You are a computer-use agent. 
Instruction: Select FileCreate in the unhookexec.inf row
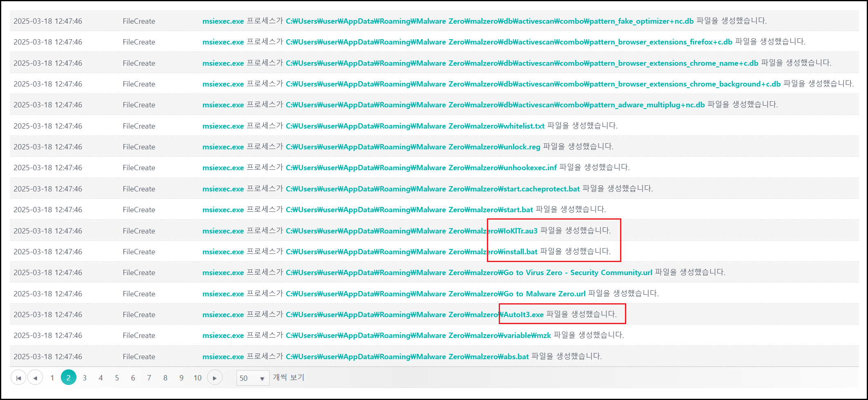(139, 167)
